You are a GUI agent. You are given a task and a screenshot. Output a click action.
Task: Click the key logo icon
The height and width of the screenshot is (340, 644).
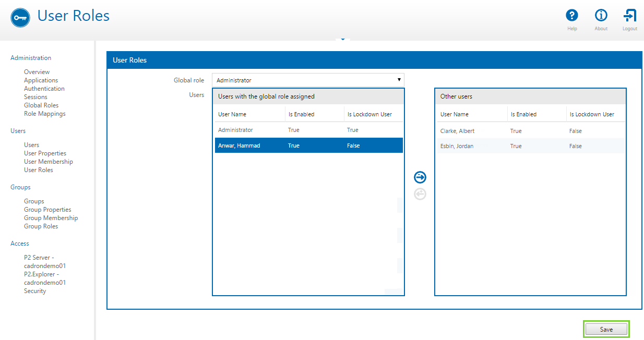pyautogui.click(x=21, y=18)
